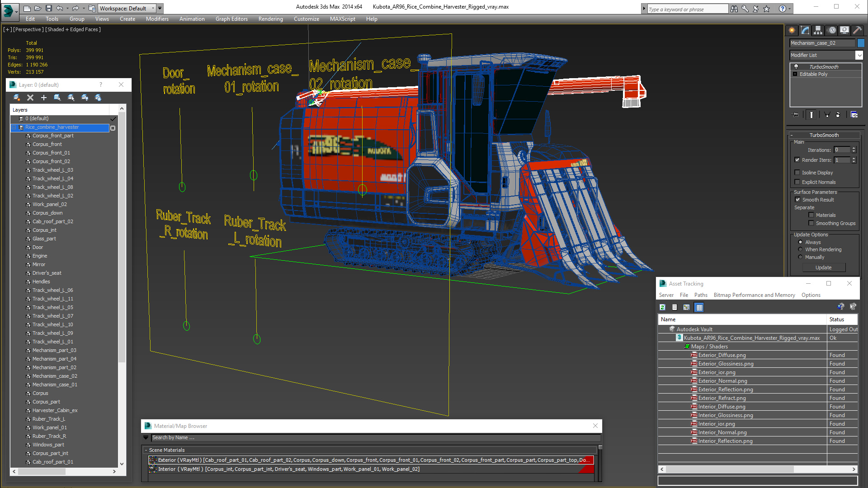Open the Help question mark dropdown arrow
The height and width of the screenshot is (488, 868).
click(789, 9)
